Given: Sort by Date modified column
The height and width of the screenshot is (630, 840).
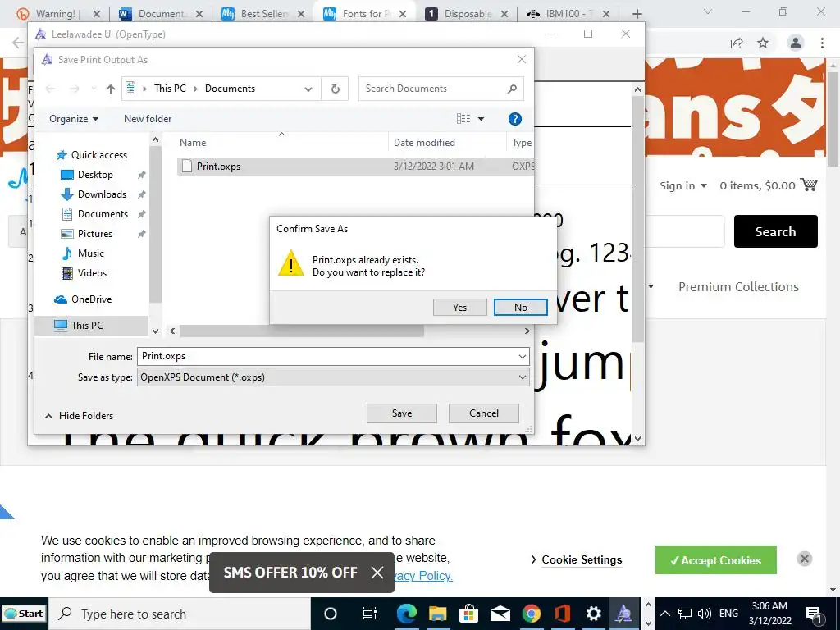Looking at the screenshot, I should (424, 143).
